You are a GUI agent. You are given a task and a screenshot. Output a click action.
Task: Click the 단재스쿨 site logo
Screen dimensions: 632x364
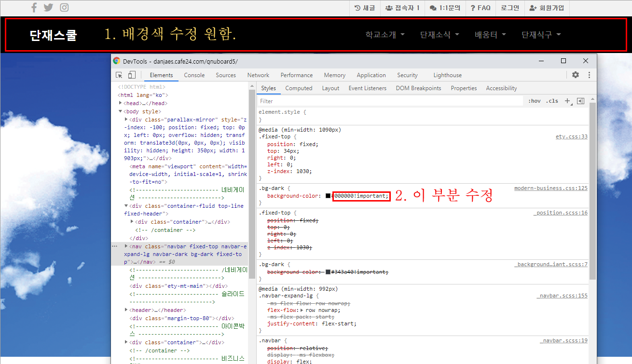pyautogui.click(x=53, y=35)
